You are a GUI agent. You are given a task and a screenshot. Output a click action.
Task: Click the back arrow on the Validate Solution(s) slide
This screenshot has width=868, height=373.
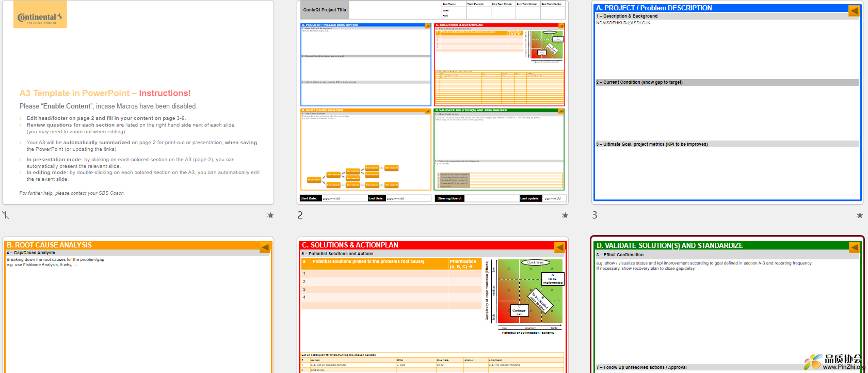[x=854, y=247]
